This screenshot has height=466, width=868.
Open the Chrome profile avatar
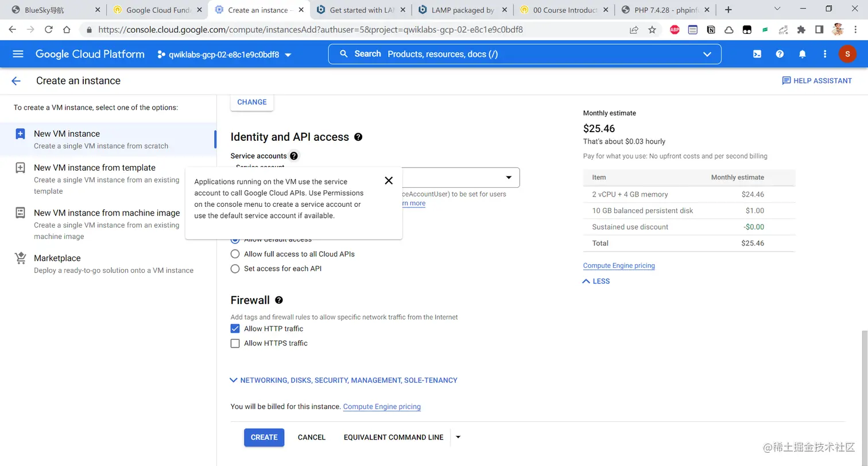click(x=838, y=30)
